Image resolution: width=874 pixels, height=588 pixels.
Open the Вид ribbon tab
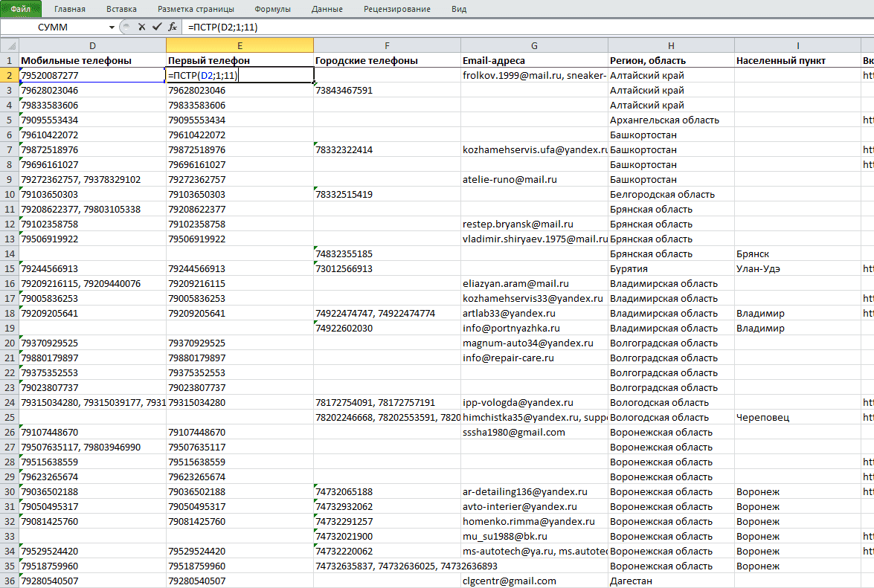(x=459, y=9)
